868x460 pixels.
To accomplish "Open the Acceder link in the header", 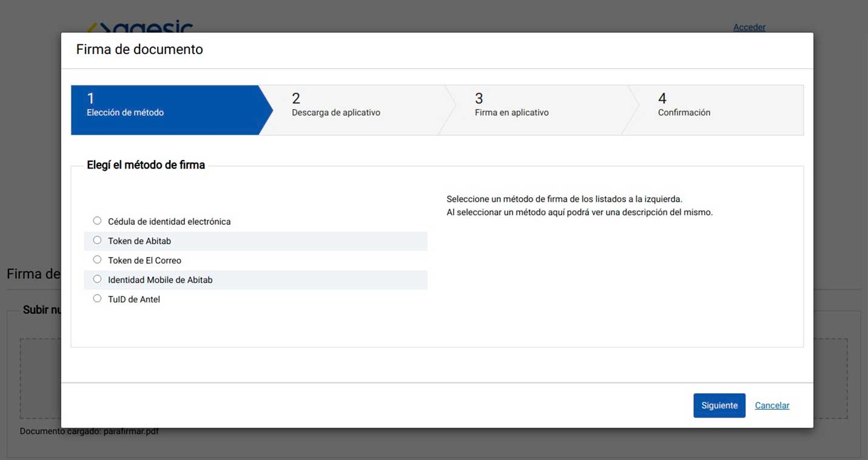I will (x=749, y=27).
